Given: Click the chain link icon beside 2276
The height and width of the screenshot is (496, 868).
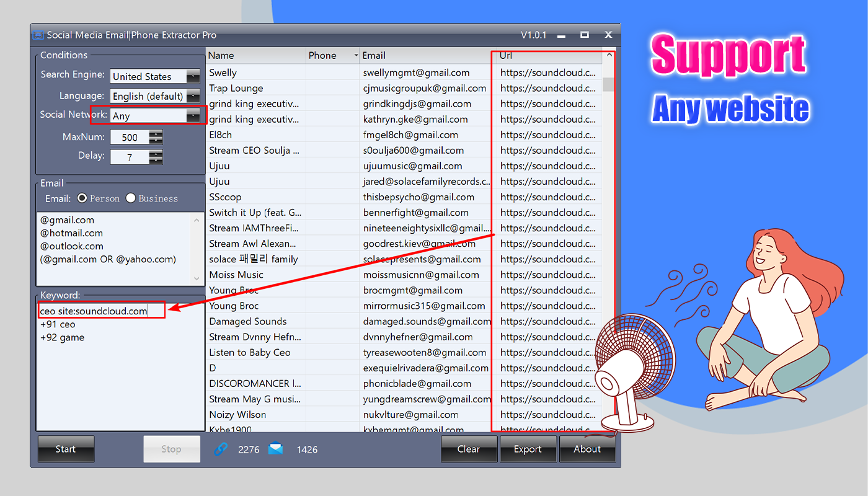Looking at the screenshot, I should point(221,449).
